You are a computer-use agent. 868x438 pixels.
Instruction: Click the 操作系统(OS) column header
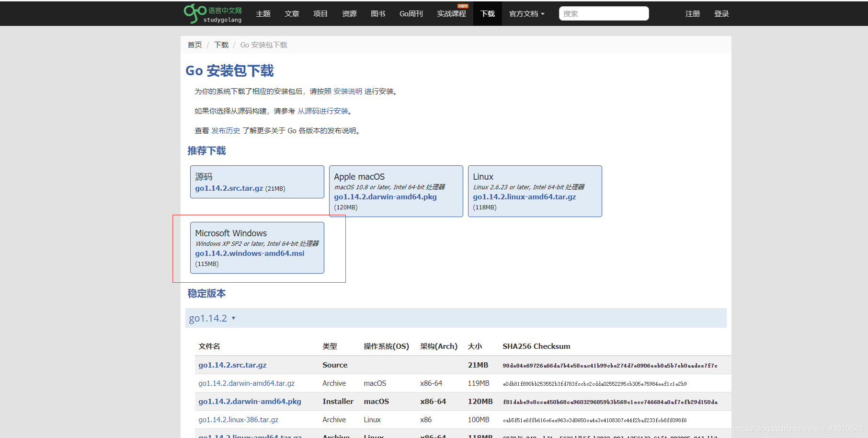pos(386,346)
